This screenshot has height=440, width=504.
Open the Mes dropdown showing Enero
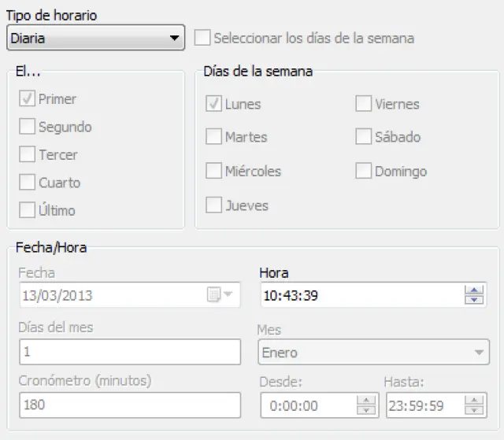(480, 353)
